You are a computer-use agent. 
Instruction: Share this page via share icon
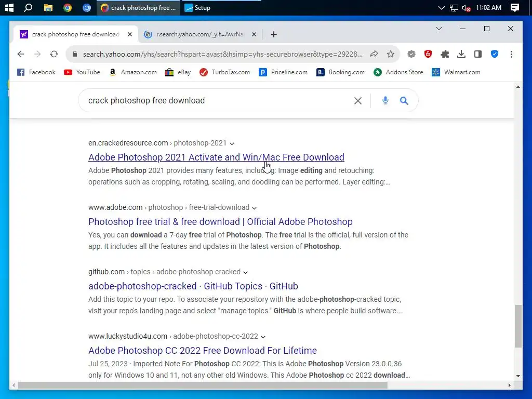click(x=374, y=54)
